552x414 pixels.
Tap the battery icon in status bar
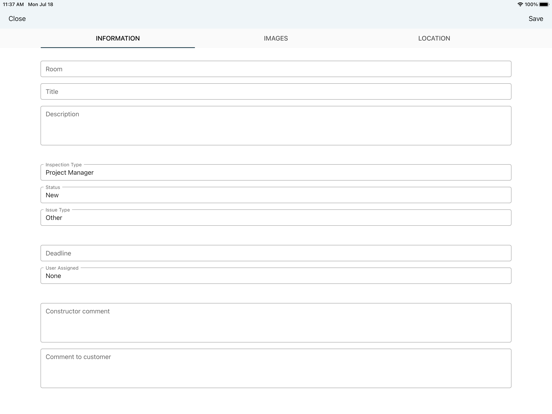[544, 4]
